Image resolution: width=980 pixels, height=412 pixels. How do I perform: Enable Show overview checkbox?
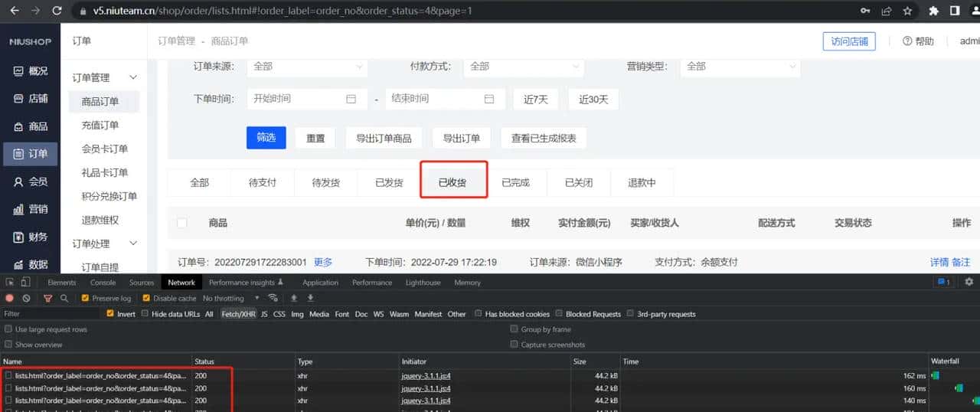tap(8, 345)
